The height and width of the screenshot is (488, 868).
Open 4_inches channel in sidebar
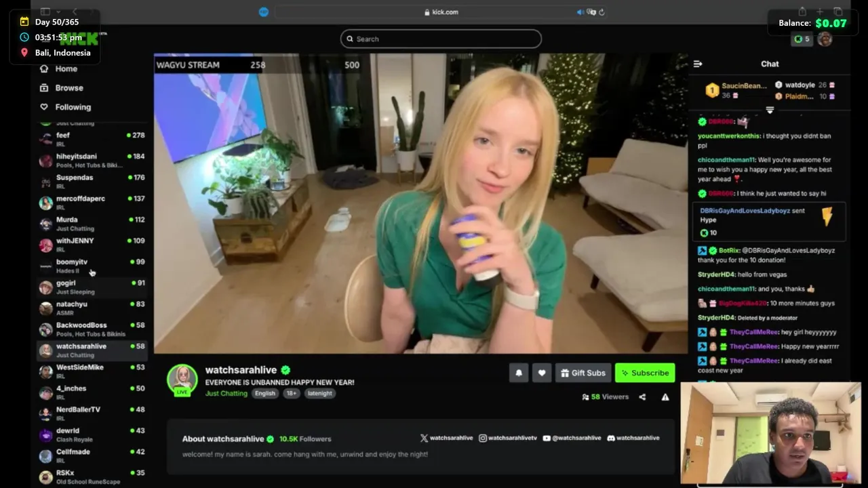tap(92, 392)
